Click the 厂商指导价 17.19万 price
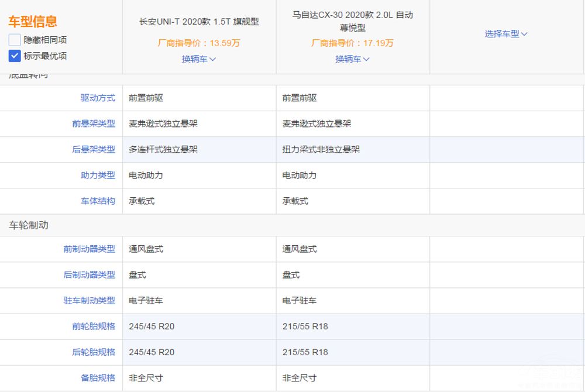585x392 pixels. tap(353, 43)
